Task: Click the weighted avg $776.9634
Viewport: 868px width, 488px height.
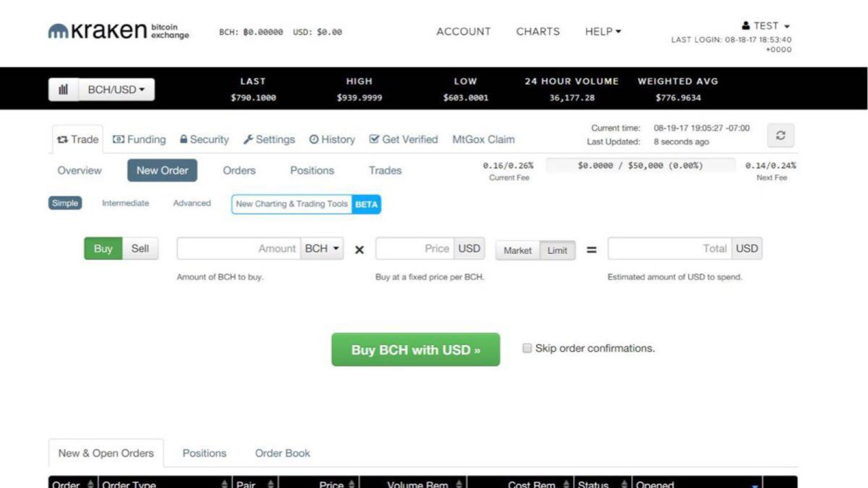Action: click(x=678, y=98)
